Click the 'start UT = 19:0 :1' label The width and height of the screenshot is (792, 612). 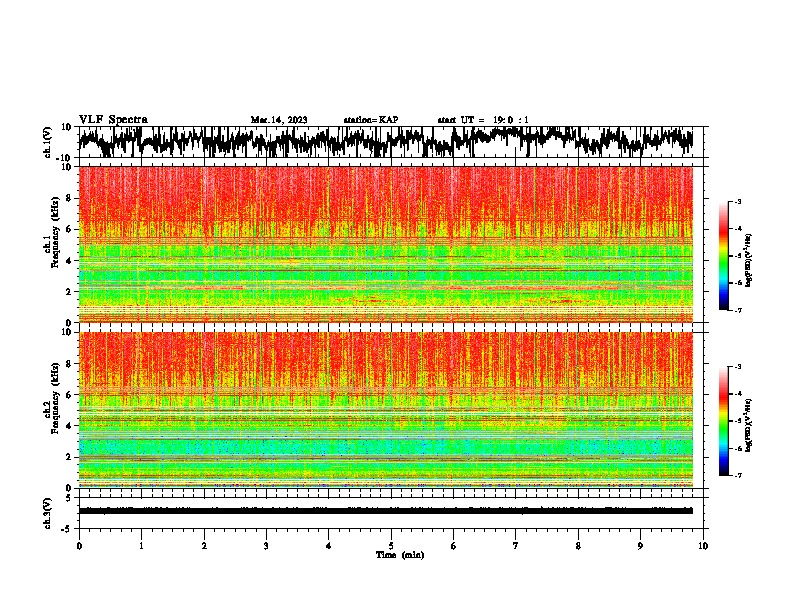pyautogui.click(x=483, y=120)
